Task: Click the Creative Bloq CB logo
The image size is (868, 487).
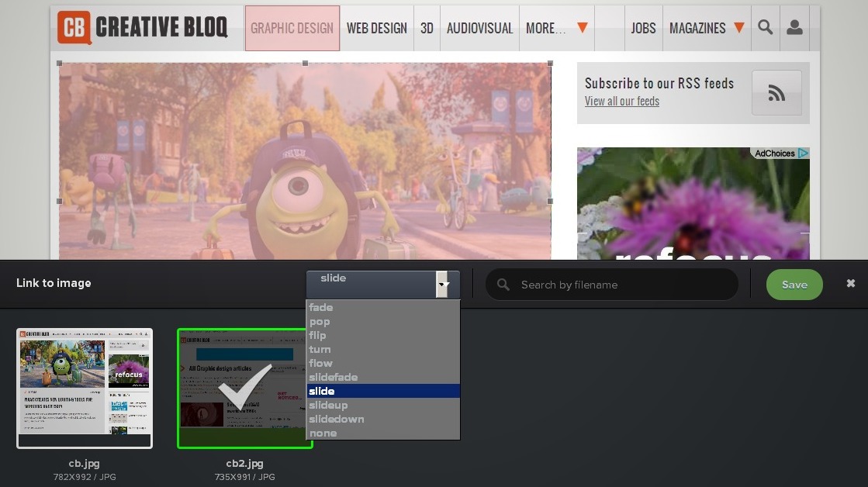Action: pos(142,27)
